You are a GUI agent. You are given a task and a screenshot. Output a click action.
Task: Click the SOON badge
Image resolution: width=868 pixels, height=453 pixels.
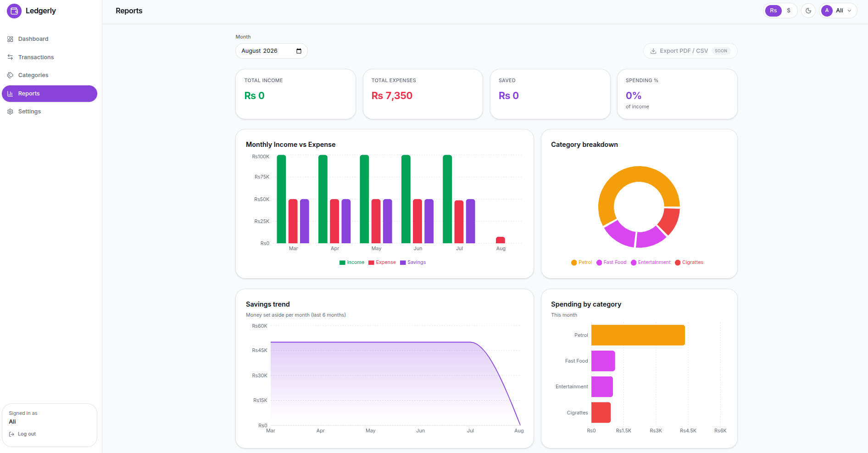(721, 51)
